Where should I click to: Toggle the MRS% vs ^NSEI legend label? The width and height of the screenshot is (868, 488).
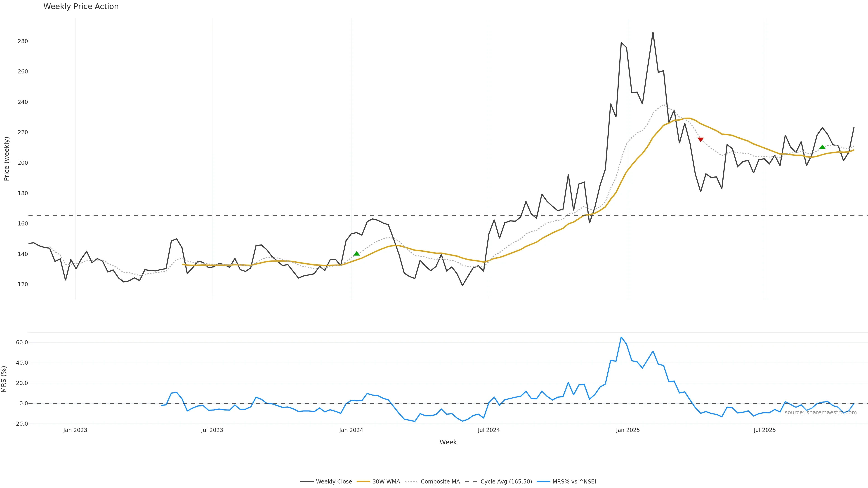click(x=574, y=482)
